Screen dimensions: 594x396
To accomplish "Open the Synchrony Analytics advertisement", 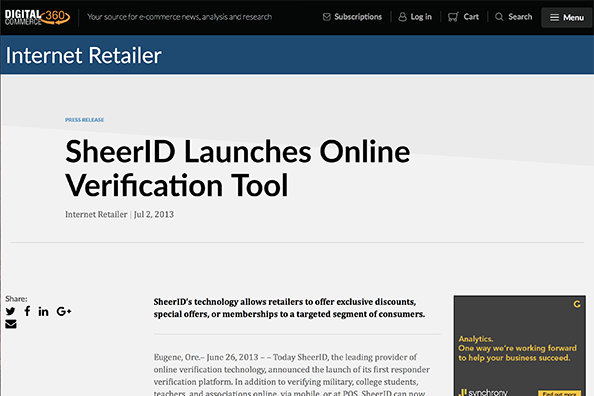I will pyautogui.click(x=519, y=346).
